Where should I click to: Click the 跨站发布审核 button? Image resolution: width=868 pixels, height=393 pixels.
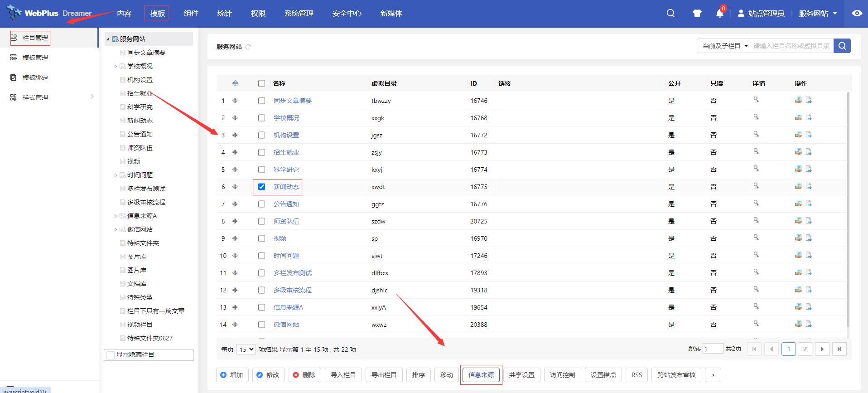pyautogui.click(x=676, y=375)
